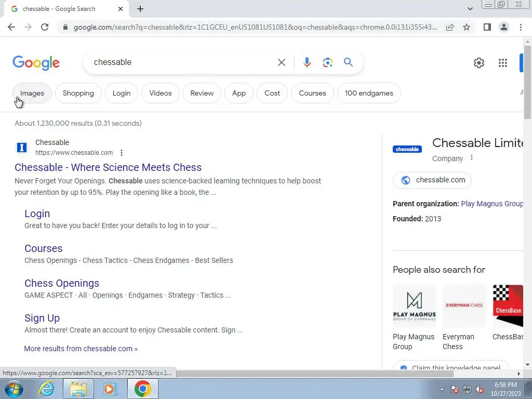The image size is (532, 399).
Task: Click the address bar URL
Action: 255,27
